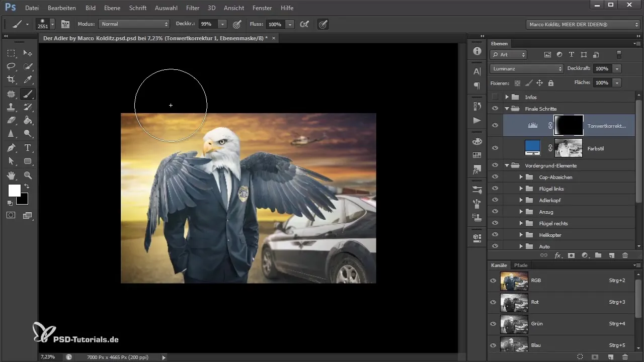This screenshot has height=362, width=644.
Task: Select the Pen tool
Action: point(11,148)
